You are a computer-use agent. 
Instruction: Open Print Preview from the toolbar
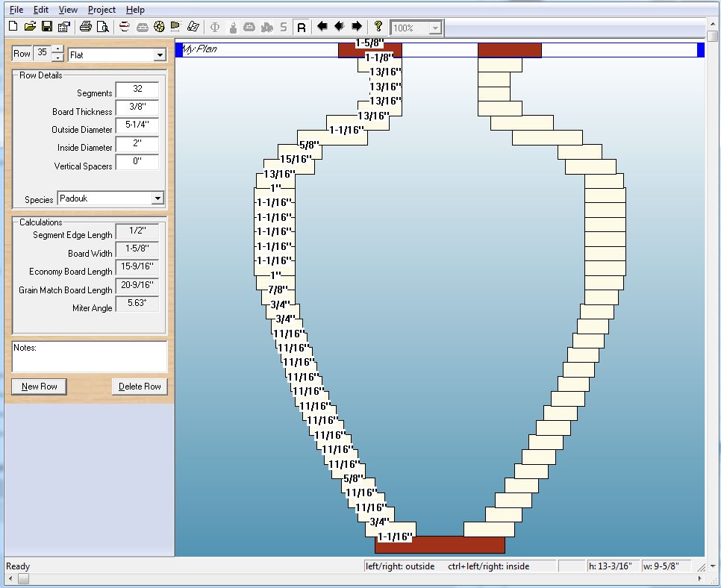(102, 27)
